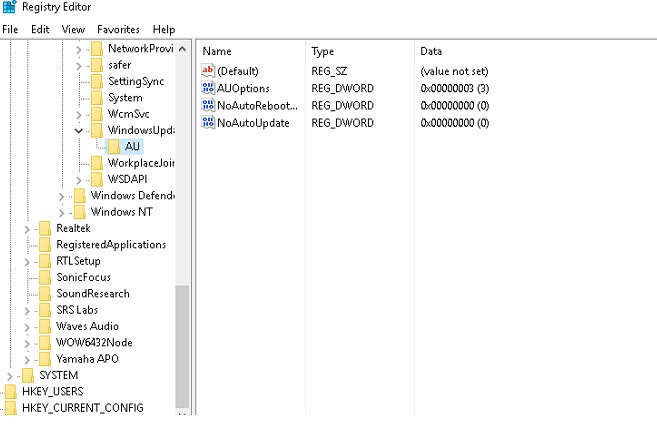
Task: Click the RTLSetup folder icon
Action: (x=45, y=261)
